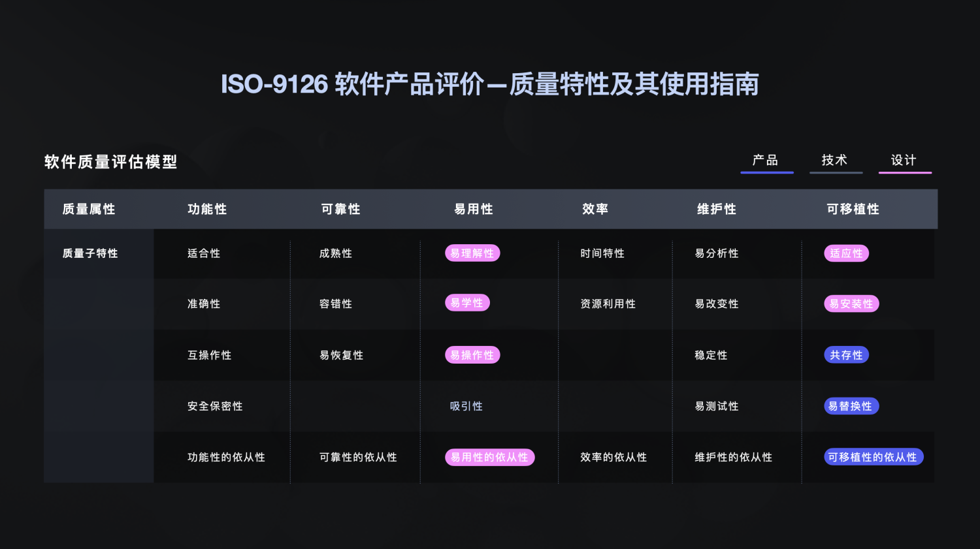Switch to the 产品 tab
The height and width of the screenshot is (549, 980).
766,161
